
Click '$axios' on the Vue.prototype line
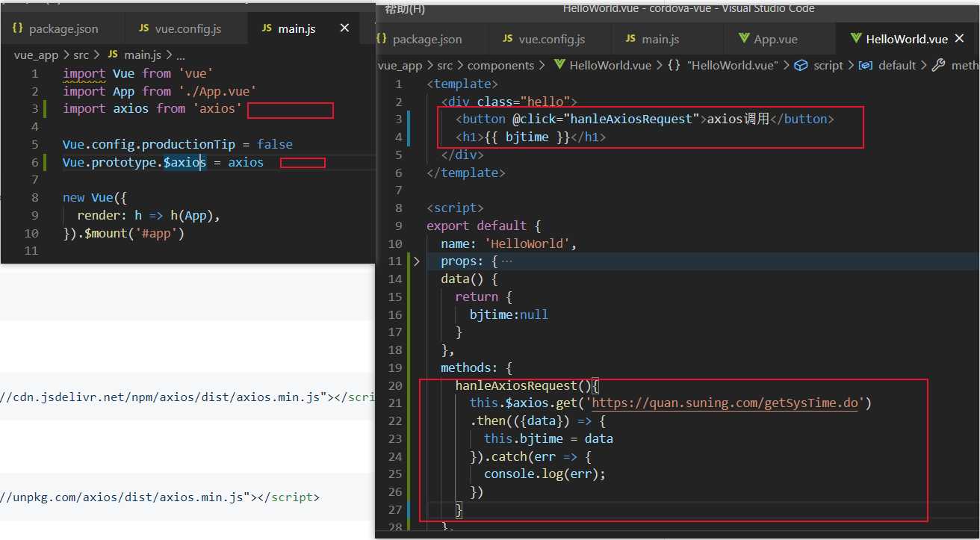coord(184,162)
